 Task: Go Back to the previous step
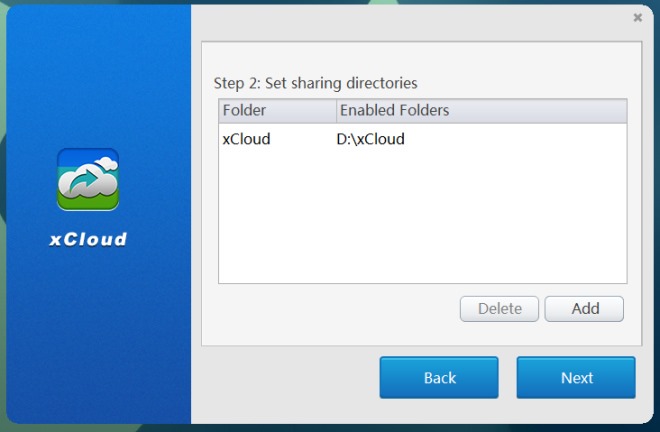click(x=439, y=378)
